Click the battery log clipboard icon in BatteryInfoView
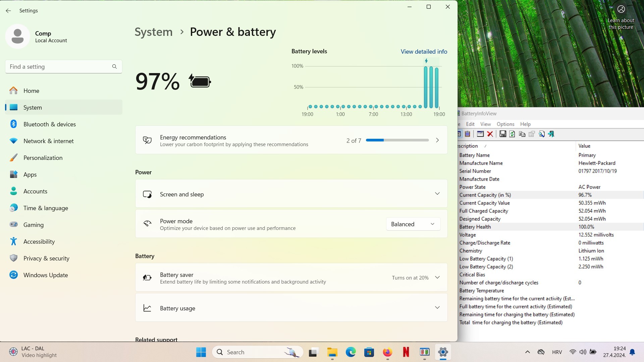 pos(468,134)
